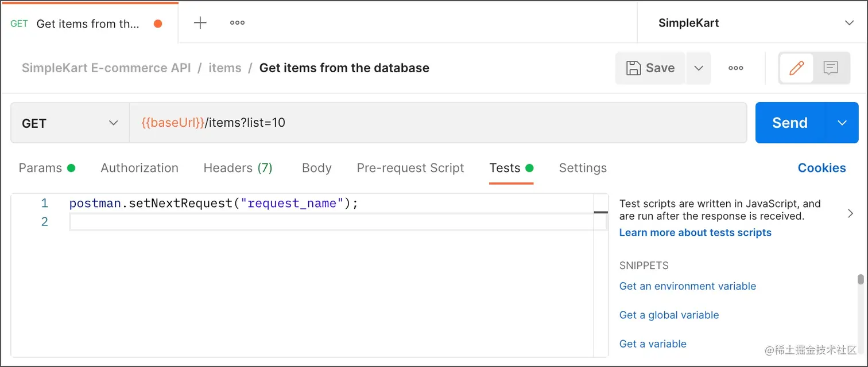Screen dimensions: 868x367
Task: Expand the SimpleKart environment dropdown
Action: tap(849, 23)
